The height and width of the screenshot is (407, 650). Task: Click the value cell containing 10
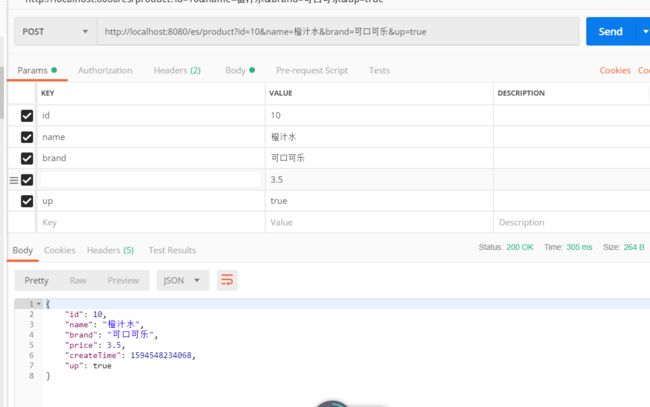click(x=379, y=116)
